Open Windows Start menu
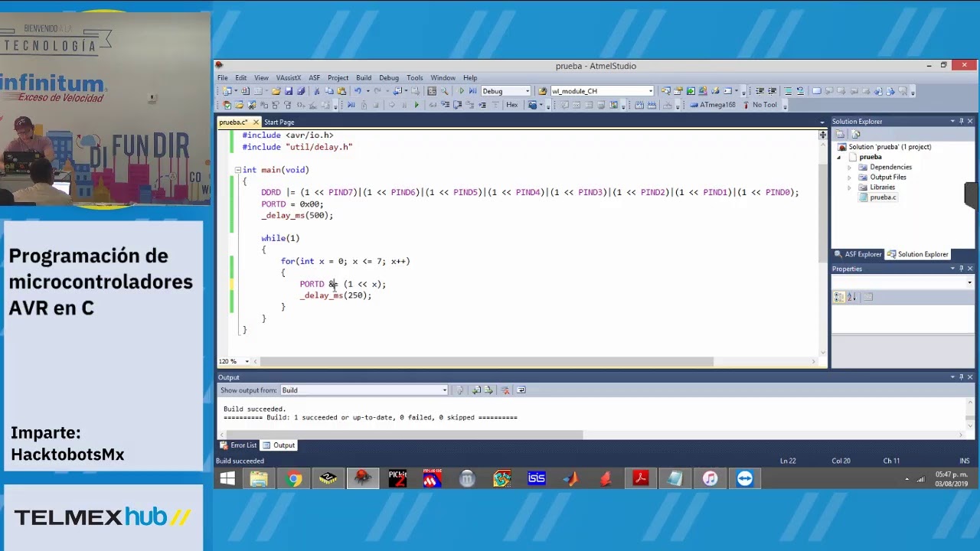Image resolution: width=980 pixels, height=551 pixels. [227, 479]
